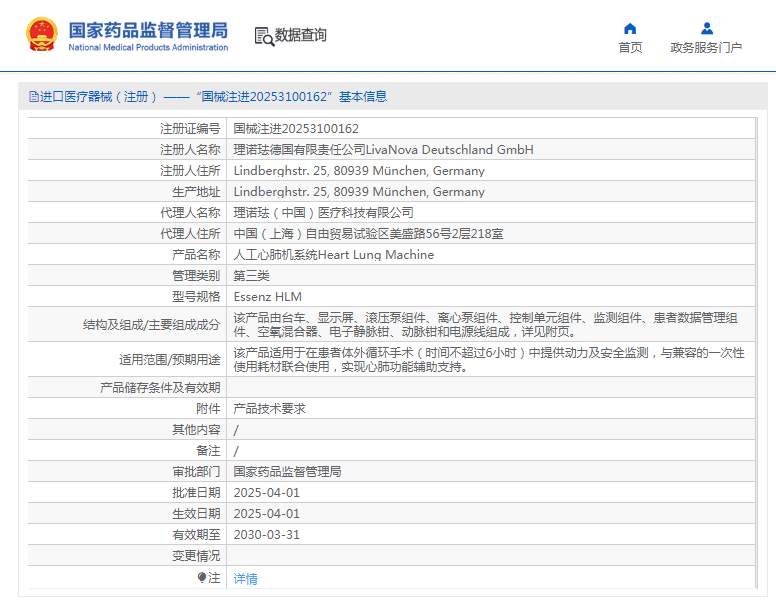The image size is (776, 615).
Task: Click the user icon above 政务服务门户
Action: coord(706,28)
